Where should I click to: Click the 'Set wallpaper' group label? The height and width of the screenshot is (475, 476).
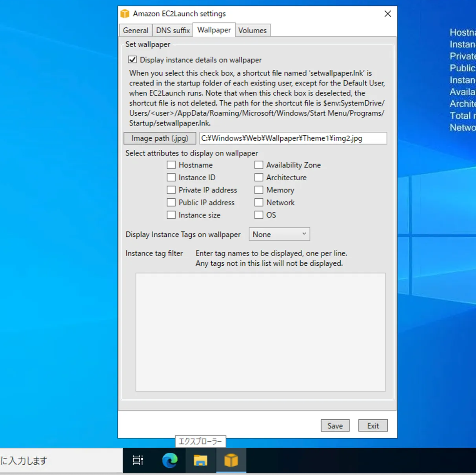click(148, 44)
